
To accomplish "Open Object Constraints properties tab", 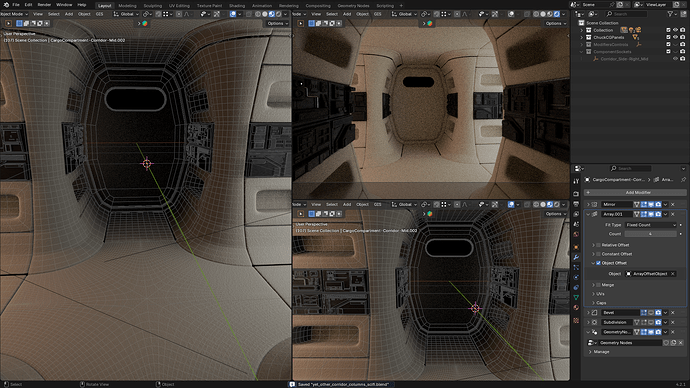I will click(576, 288).
